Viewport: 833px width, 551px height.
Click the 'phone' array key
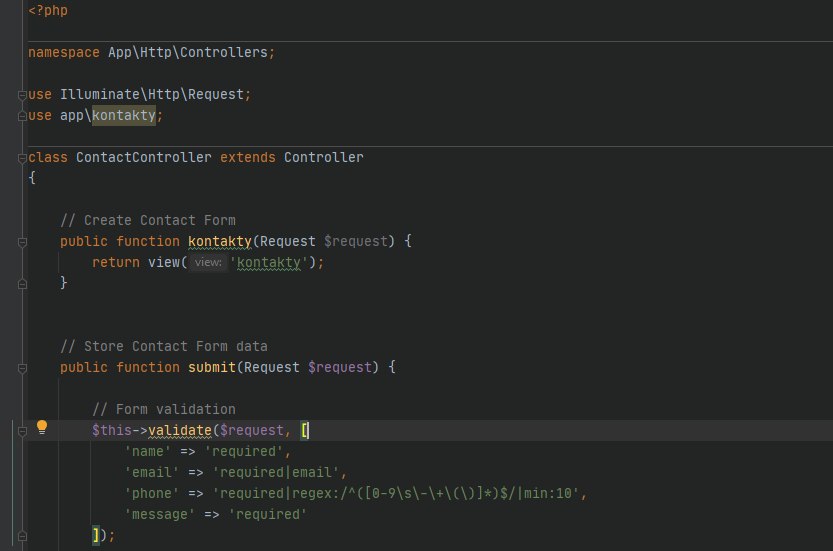(x=151, y=493)
